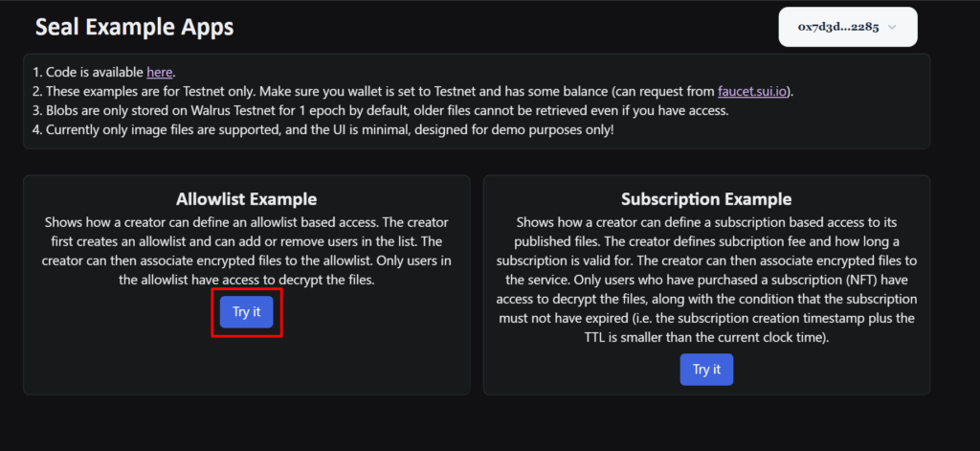Select the 'Subscription Example' heading
Viewport: 980px width, 451px height.
706,199
